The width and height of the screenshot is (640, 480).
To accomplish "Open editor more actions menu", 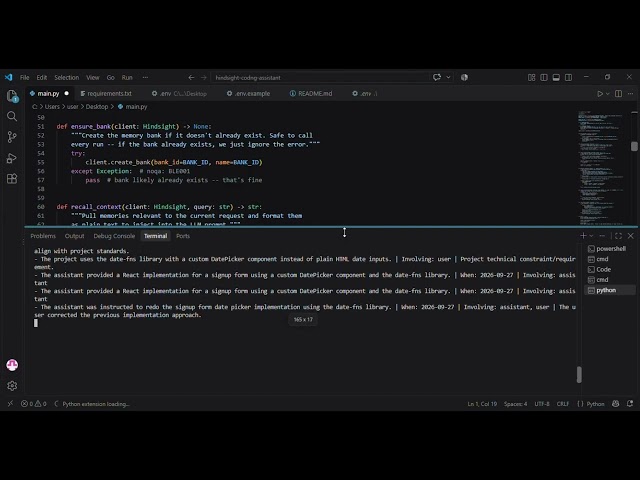I will pyautogui.click(x=631, y=93).
